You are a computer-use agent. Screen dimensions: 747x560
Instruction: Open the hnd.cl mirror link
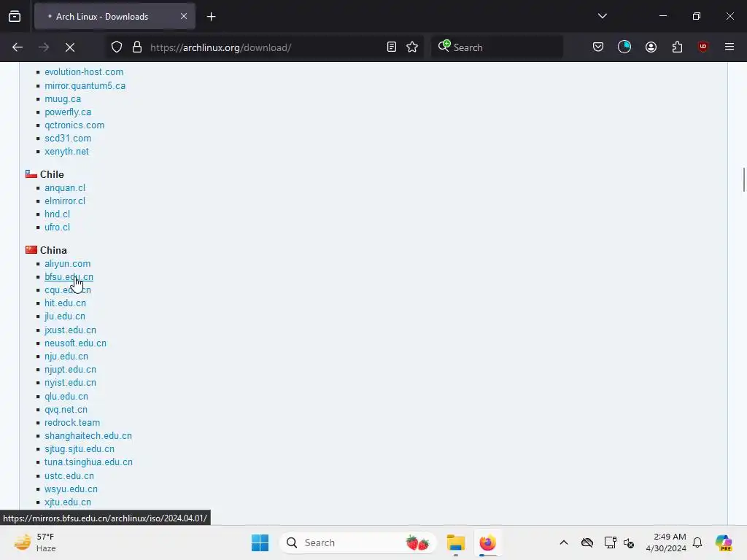coord(57,214)
